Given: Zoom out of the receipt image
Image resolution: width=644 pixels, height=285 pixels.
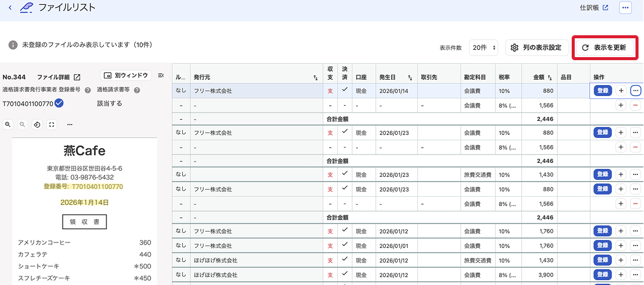Looking at the screenshot, I should (22, 125).
